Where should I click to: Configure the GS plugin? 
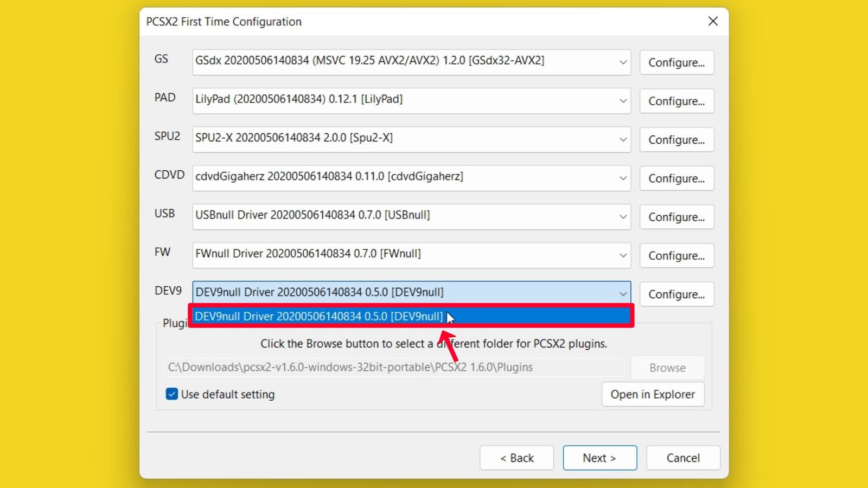[x=676, y=62]
